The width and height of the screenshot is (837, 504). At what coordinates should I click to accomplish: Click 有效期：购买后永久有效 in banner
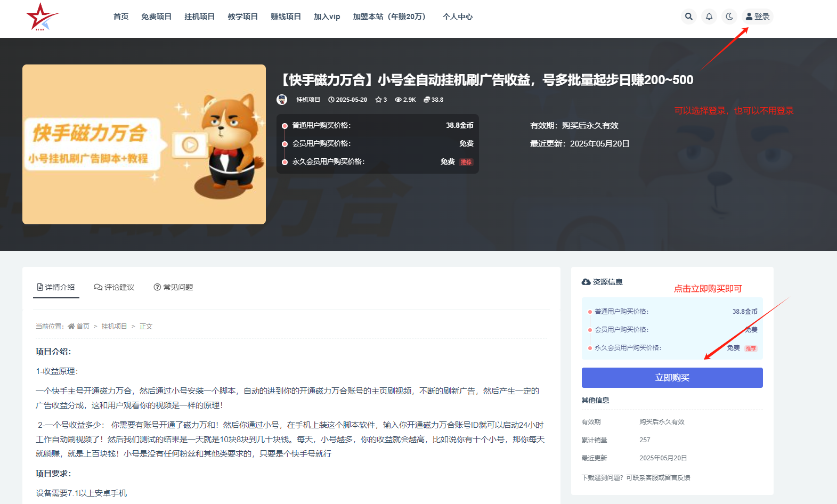574,125
